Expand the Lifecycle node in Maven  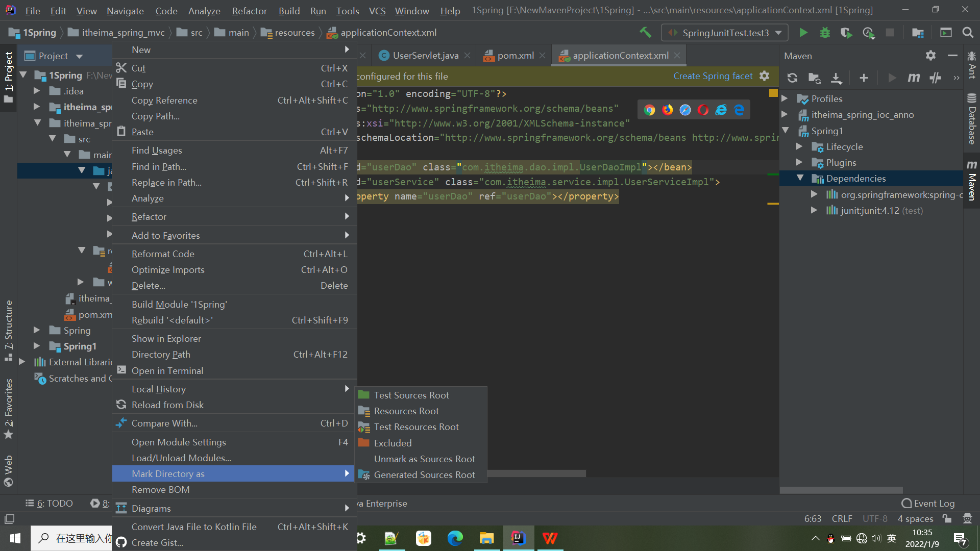pos(799,147)
